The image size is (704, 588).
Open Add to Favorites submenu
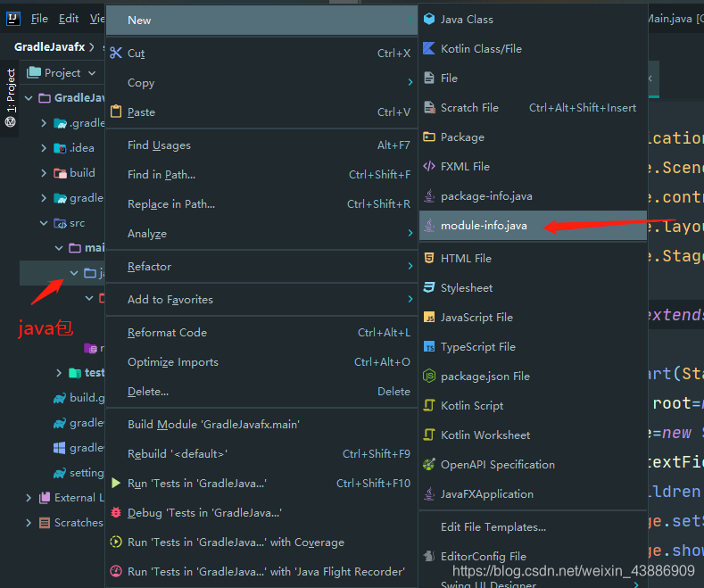[261, 300]
